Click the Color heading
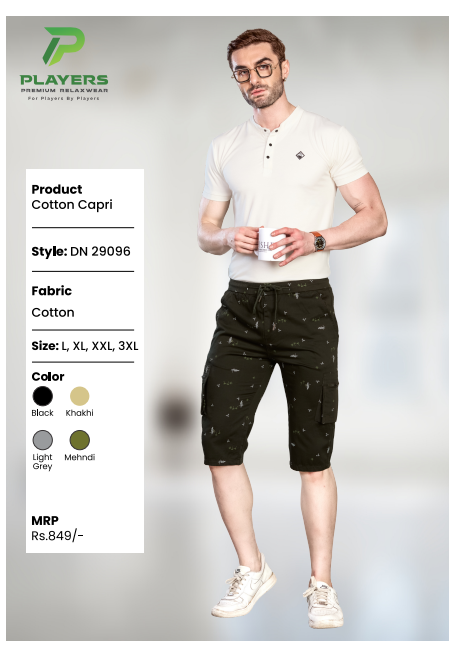The height and width of the screenshot is (655, 456). pyautogui.click(x=48, y=376)
